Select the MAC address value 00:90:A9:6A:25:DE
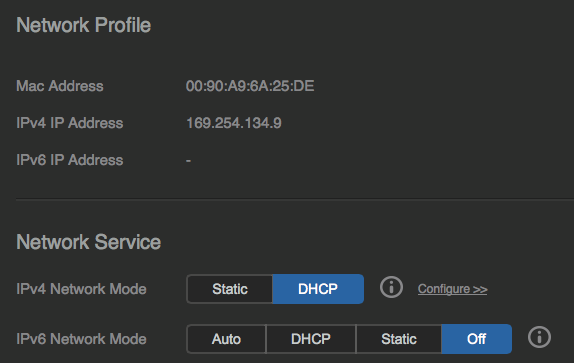This screenshot has width=574, height=363. pyautogui.click(x=250, y=86)
